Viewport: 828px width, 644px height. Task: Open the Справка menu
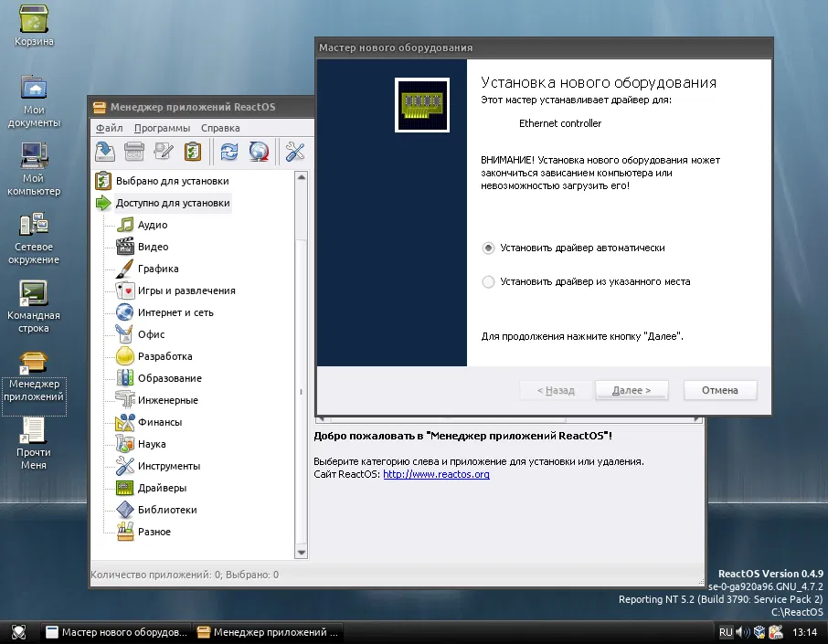[x=220, y=128]
